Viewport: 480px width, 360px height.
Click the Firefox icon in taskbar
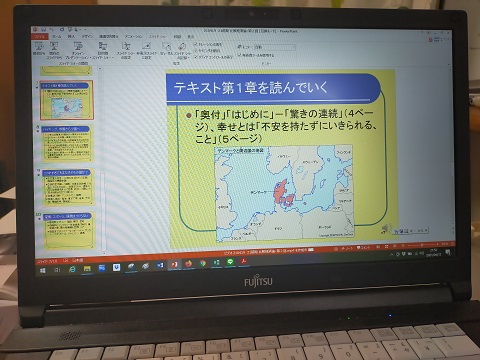tap(189, 264)
